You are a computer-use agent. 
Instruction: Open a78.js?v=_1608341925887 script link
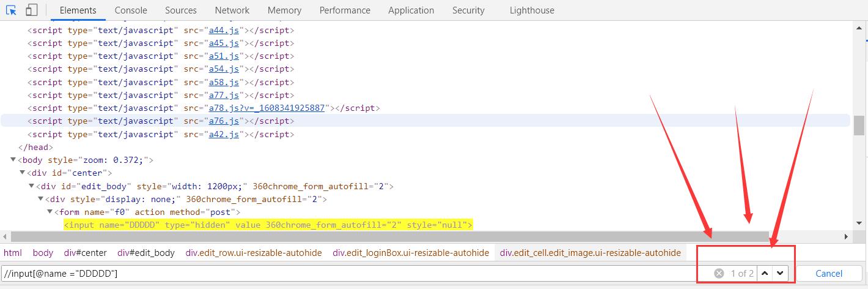[x=267, y=108]
